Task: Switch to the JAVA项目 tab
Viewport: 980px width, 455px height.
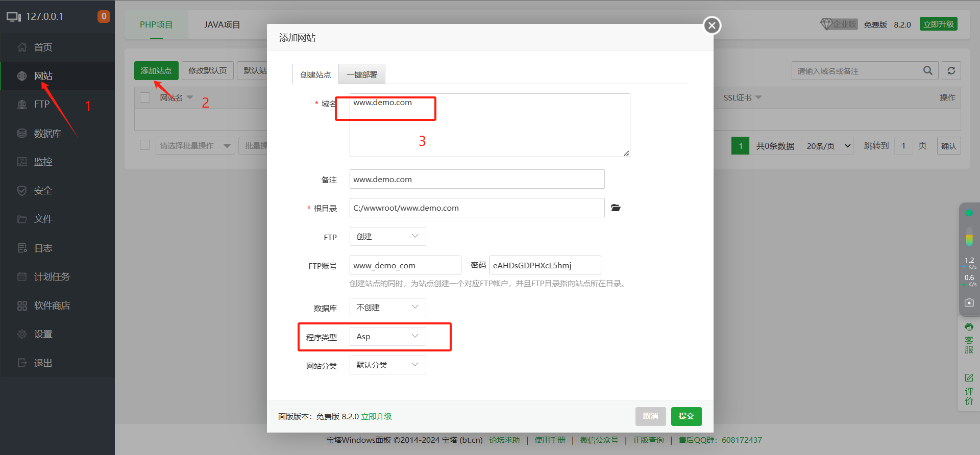Action: tap(222, 24)
